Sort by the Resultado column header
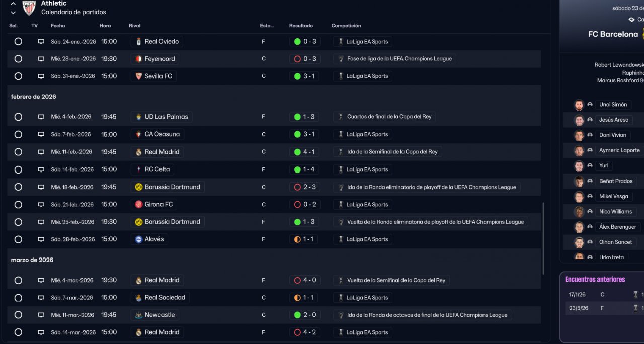The height and width of the screenshot is (344, 644). pos(301,26)
